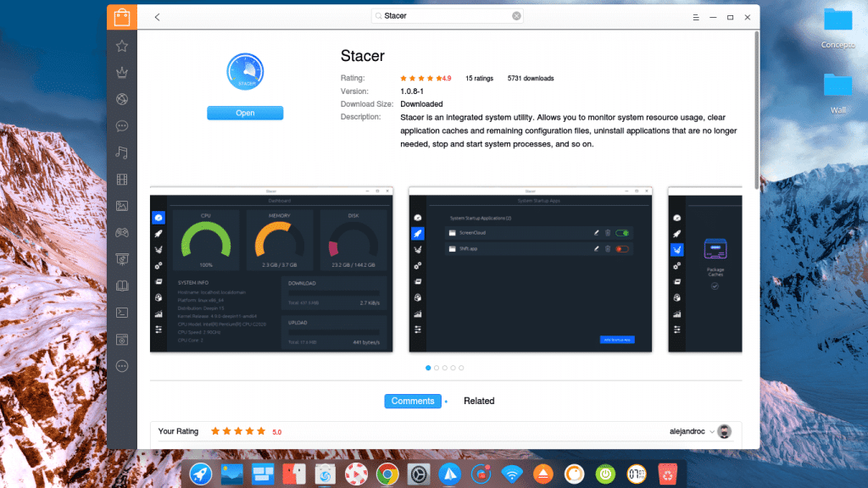868x488 pixels.
Task: Open the blue paper-plane dock app
Action: coord(449,474)
